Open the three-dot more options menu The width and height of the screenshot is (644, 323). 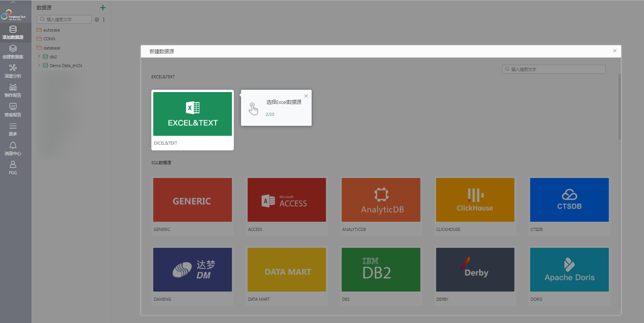(104, 20)
